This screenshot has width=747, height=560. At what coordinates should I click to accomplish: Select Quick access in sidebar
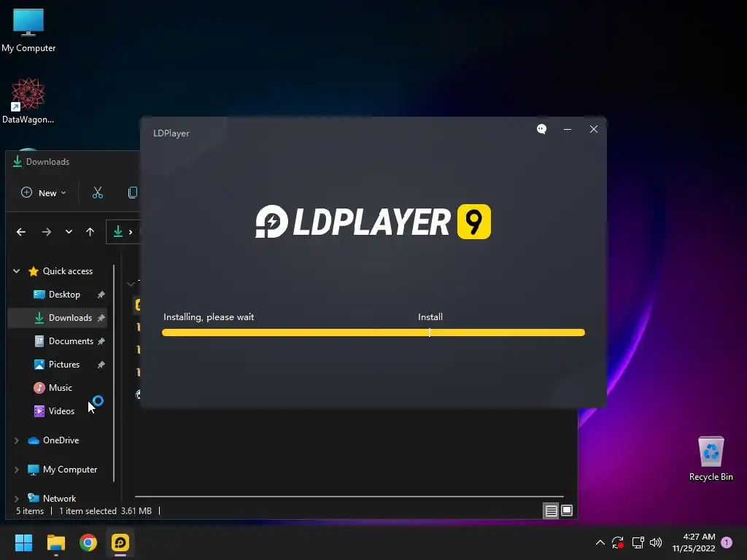pos(68,271)
